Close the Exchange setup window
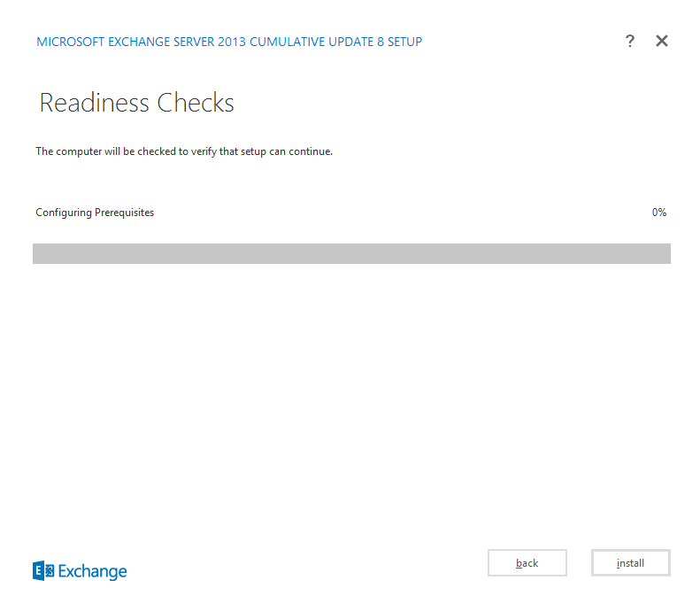This screenshot has height=611, width=700. [662, 41]
